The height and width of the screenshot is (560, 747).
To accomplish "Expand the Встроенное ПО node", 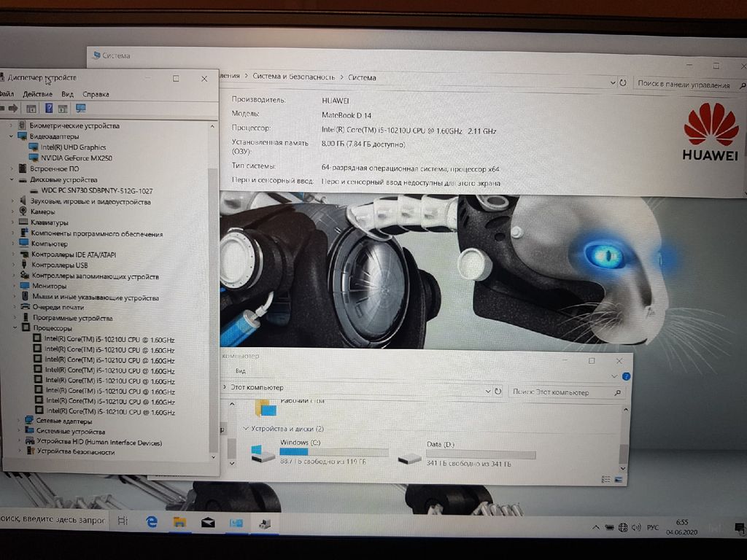I will (12, 168).
